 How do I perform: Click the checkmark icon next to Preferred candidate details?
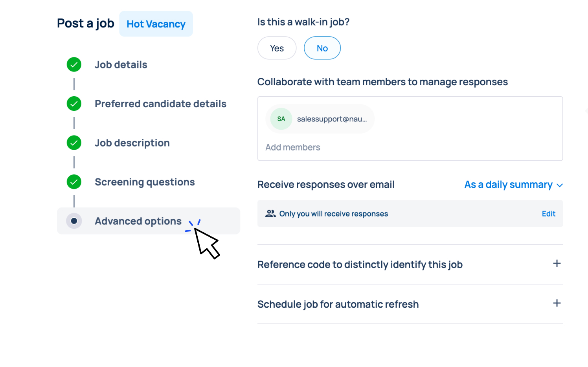click(74, 104)
